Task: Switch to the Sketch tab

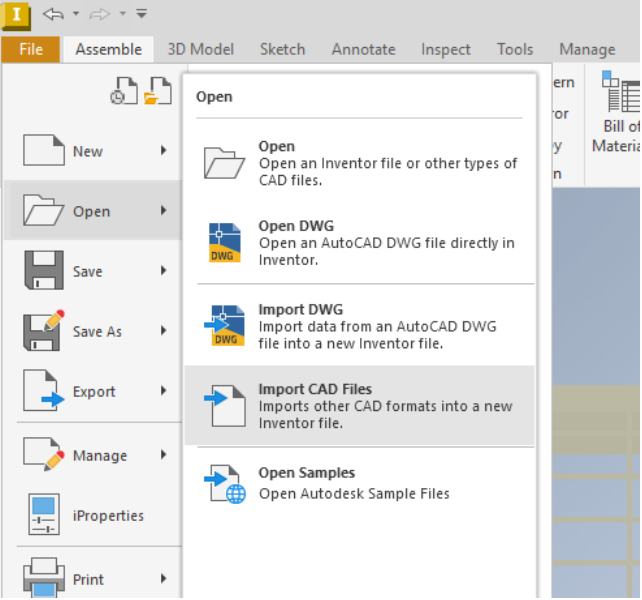Action: (283, 49)
